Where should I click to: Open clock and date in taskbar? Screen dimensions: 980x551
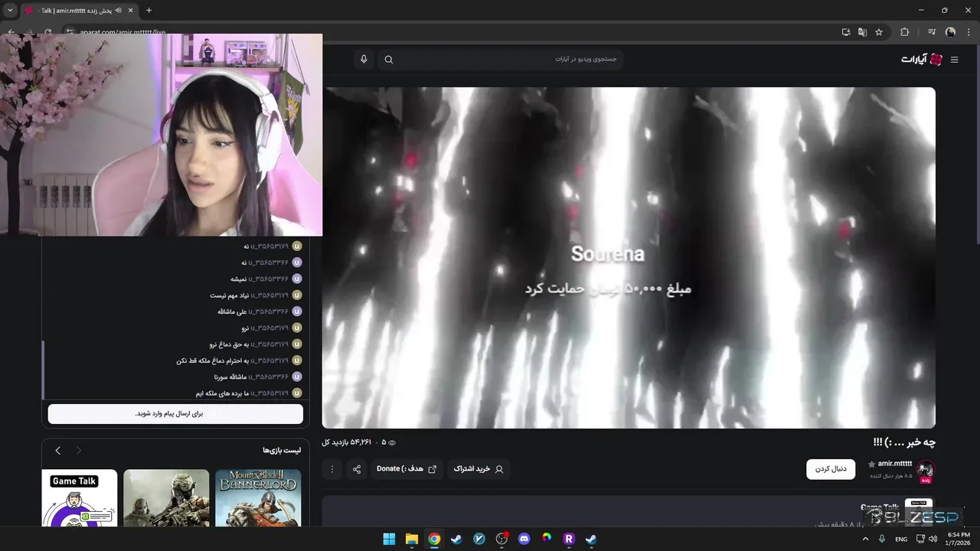pos(959,539)
